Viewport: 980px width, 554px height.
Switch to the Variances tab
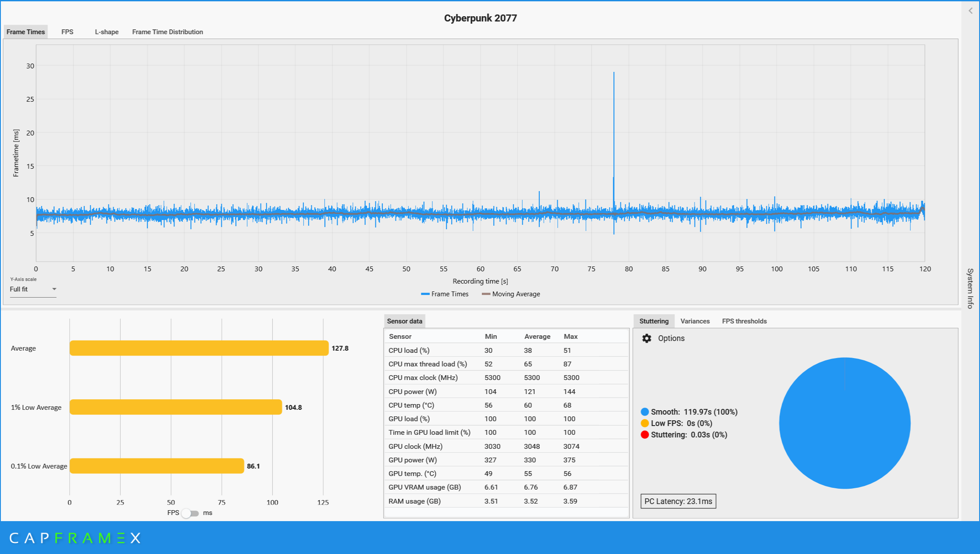pyautogui.click(x=695, y=321)
